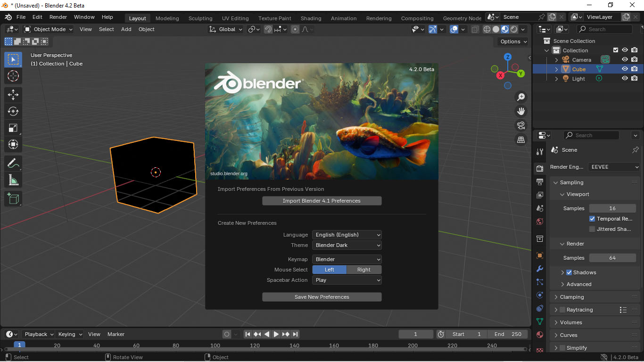Open the Modifiers wrench properties tab
Image resolution: width=644 pixels, height=362 pixels.
click(540, 269)
